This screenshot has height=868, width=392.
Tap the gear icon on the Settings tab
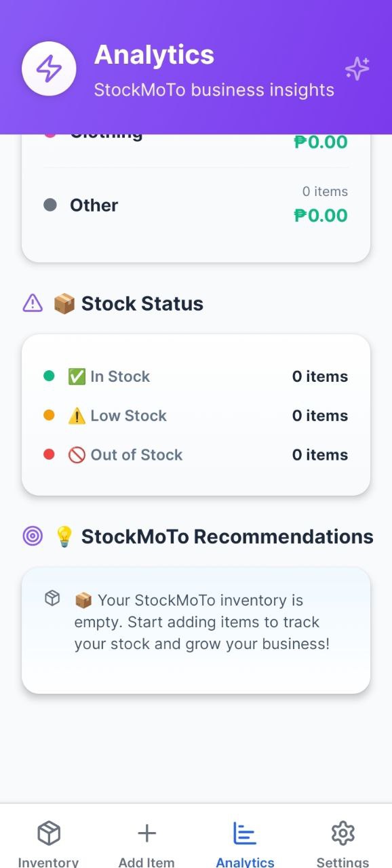point(342,833)
